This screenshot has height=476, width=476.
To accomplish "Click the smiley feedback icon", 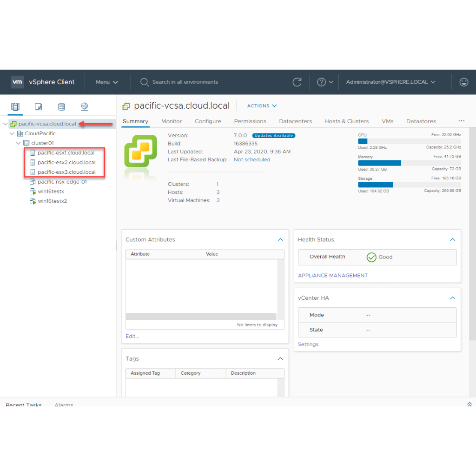I will tap(463, 82).
